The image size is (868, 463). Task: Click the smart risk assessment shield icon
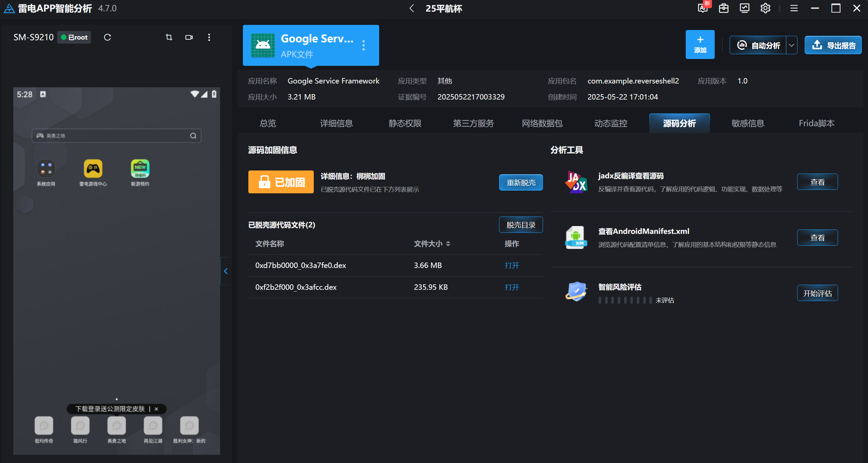click(x=576, y=292)
